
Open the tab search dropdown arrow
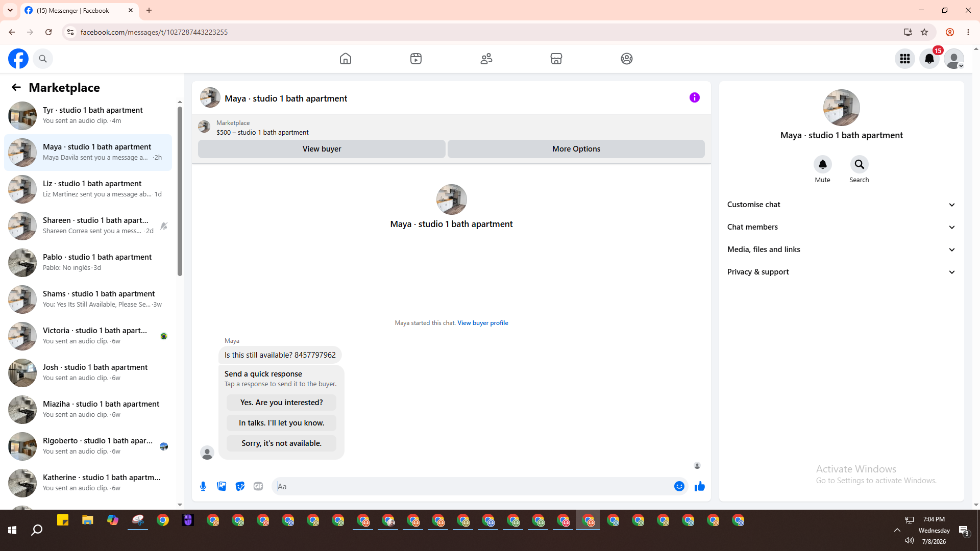pos(10,10)
